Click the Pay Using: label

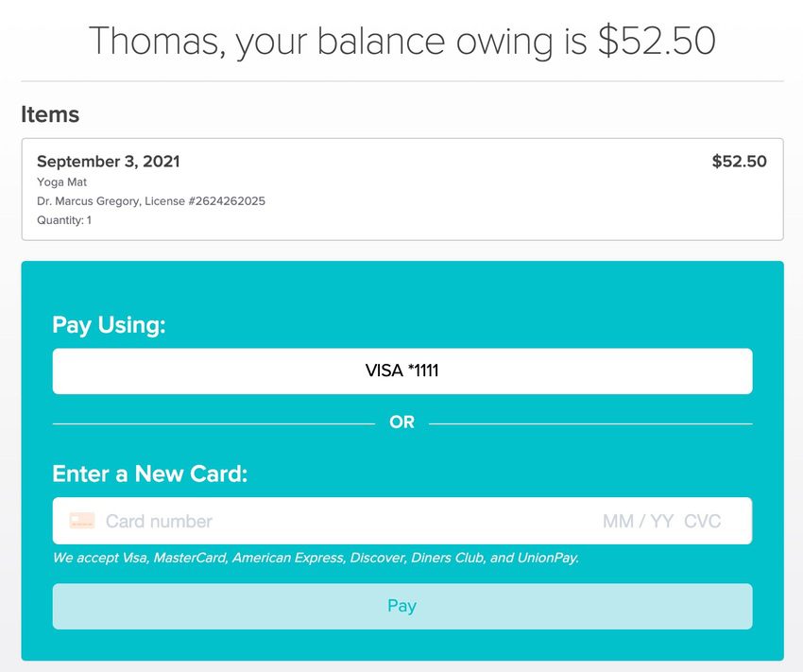pyautogui.click(x=109, y=325)
